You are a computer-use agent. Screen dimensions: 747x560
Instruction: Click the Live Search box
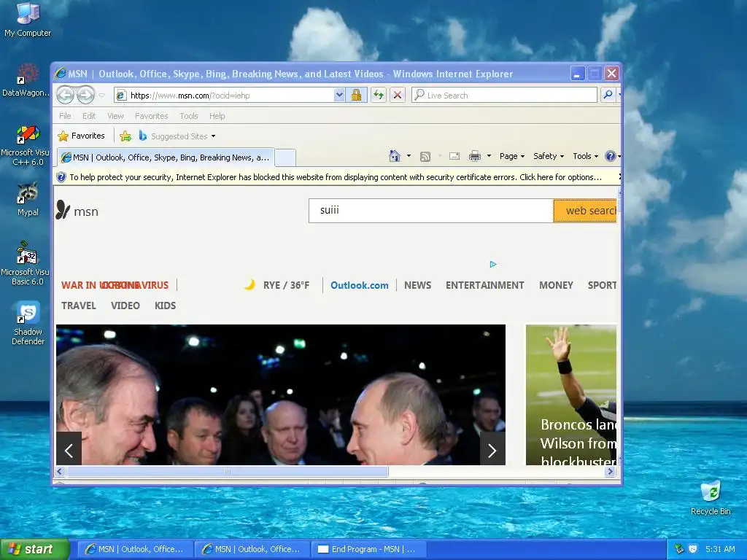click(504, 96)
